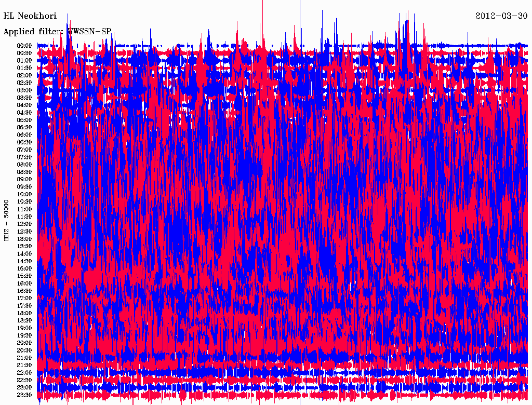Select the 22:00 time row label
The height and width of the screenshot is (405, 532).
(24, 373)
